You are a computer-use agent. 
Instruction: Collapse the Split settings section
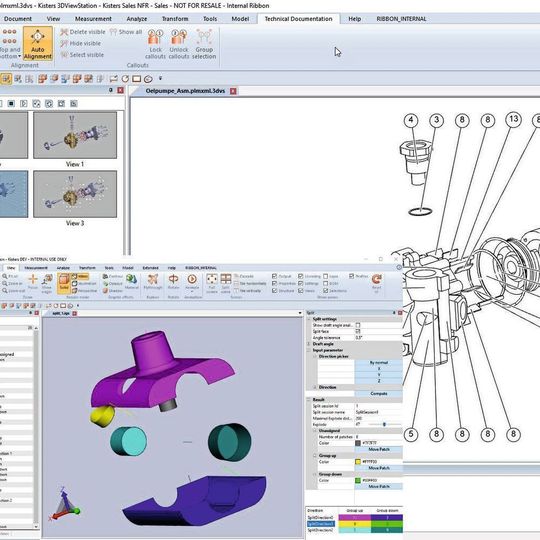(x=308, y=319)
